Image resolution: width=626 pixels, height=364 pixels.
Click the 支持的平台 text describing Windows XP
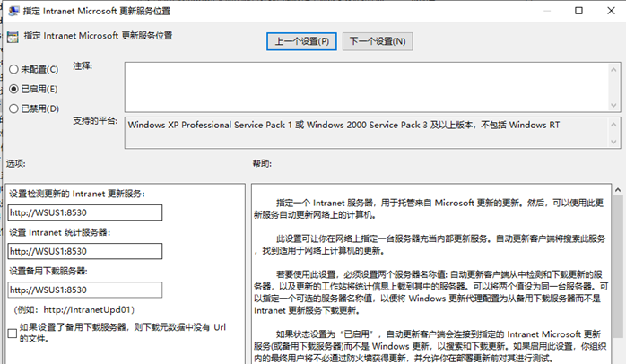343,125
